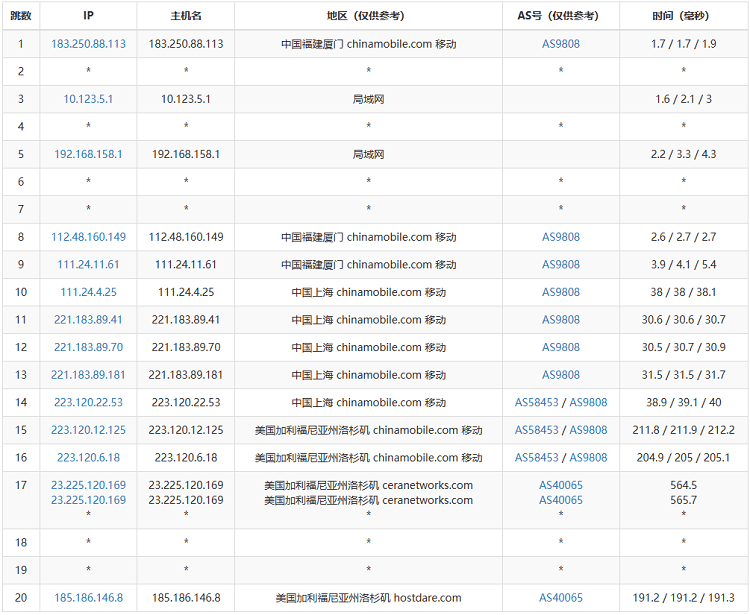Open IP link 183.250.88.113
This screenshot has width=750, height=615.
coord(88,44)
